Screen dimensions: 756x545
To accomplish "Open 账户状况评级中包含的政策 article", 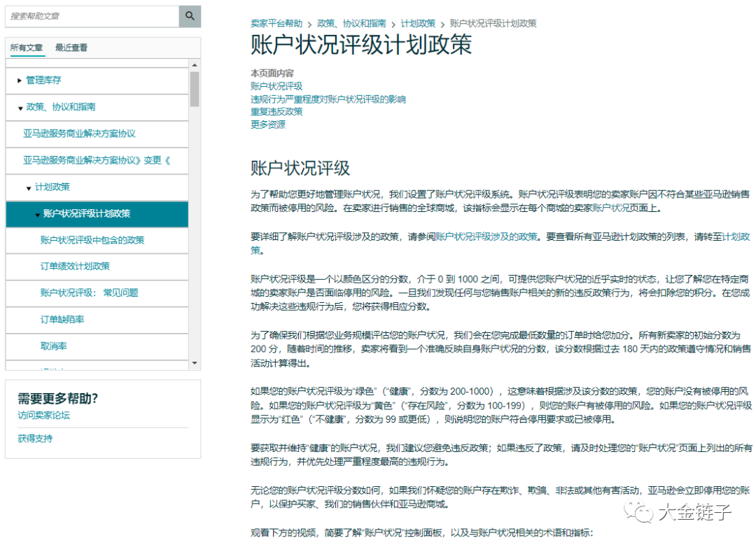I will coord(92,240).
